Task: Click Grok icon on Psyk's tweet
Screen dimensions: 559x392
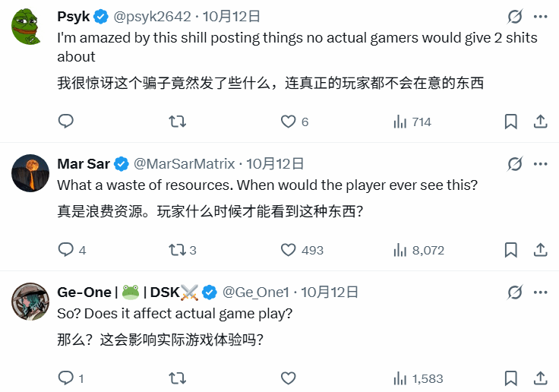Action: click(x=514, y=17)
